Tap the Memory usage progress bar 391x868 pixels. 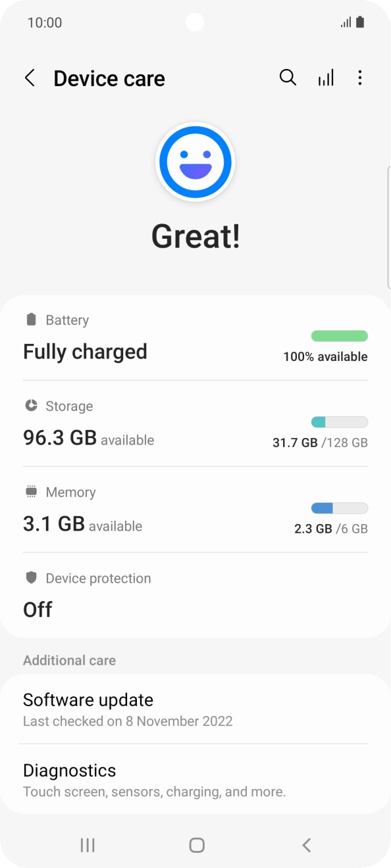tap(339, 508)
